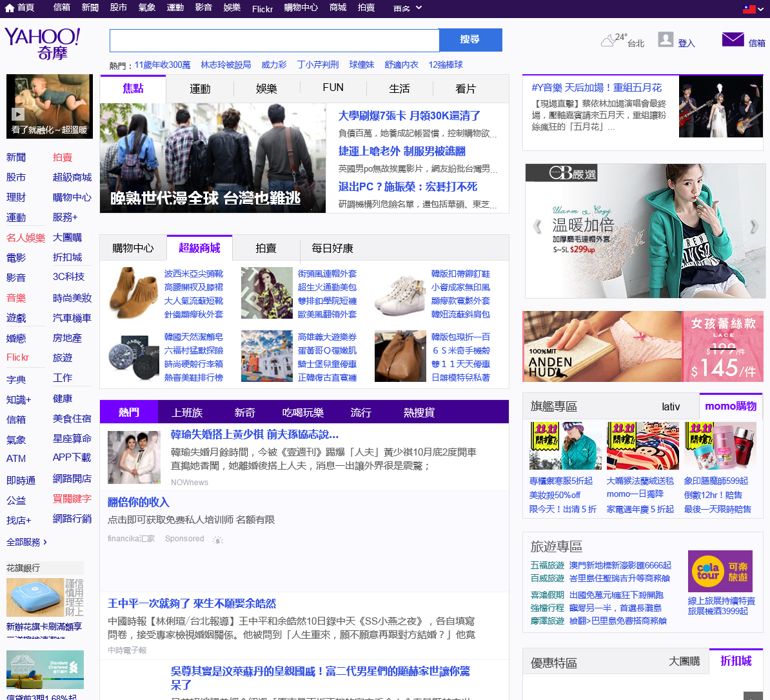
Task: Open sidebar link 星座算命
Action: point(72,438)
